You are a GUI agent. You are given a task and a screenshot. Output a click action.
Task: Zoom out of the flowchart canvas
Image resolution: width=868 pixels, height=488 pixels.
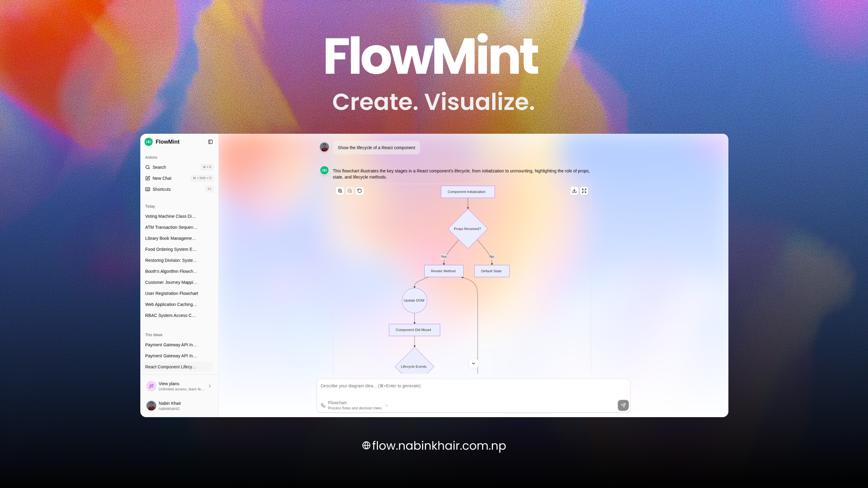[x=350, y=191]
